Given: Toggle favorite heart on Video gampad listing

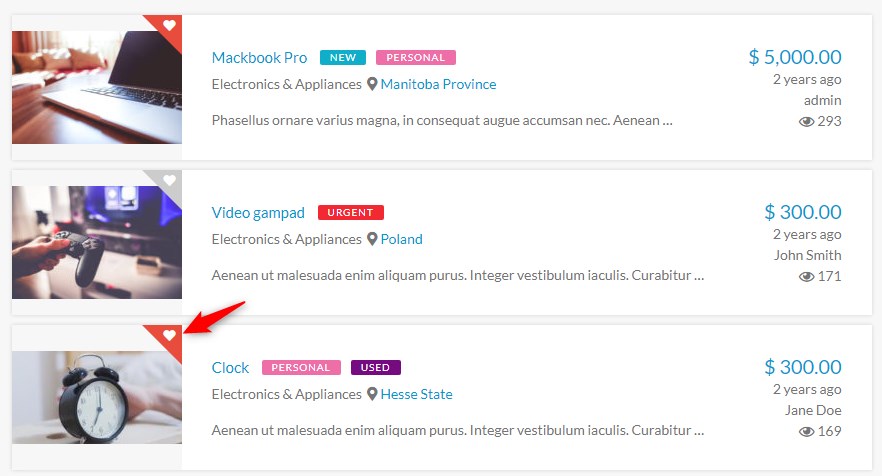Looking at the screenshot, I should [169, 180].
